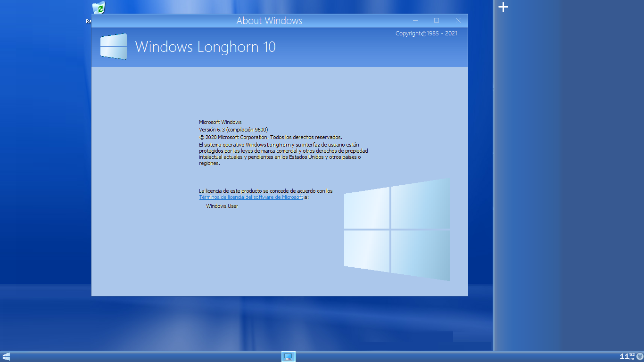Click the Windows Longhorn 10 heading
The height and width of the screenshot is (362, 644).
tap(206, 47)
